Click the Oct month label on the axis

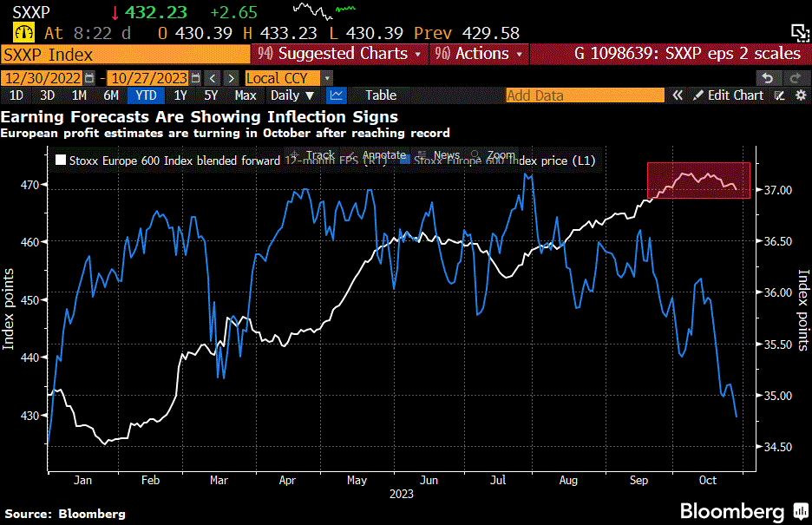click(707, 480)
